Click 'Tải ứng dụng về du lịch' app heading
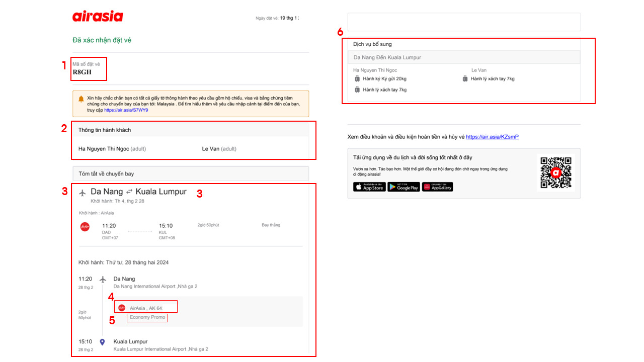This screenshot has width=644, height=362. 413,157
